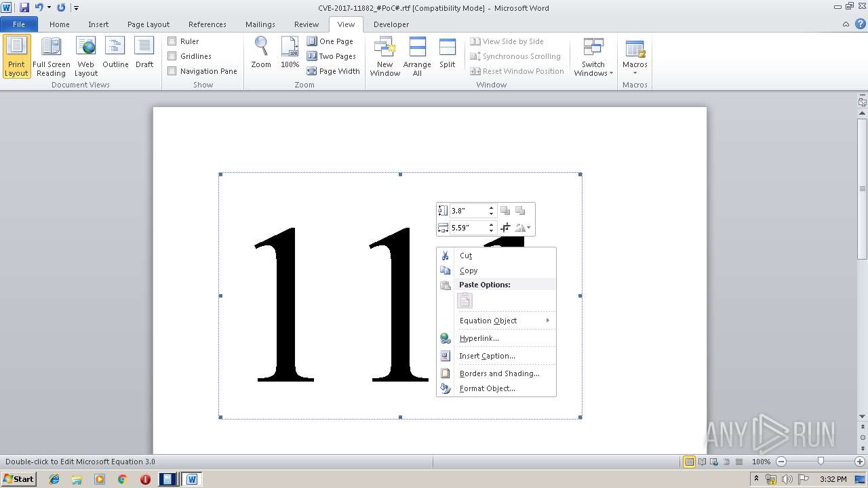Image resolution: width=868 pixels, height=488 pixels.
Task: Click the Full Screen Reading status icon
Action: coord(702,462)
